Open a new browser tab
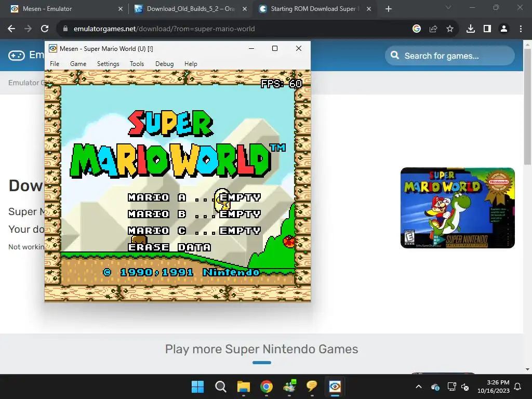Screen dimensions: 532x399 coord(389,9)
